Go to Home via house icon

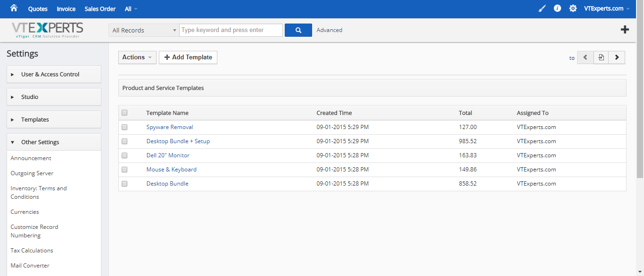(14, 8)
